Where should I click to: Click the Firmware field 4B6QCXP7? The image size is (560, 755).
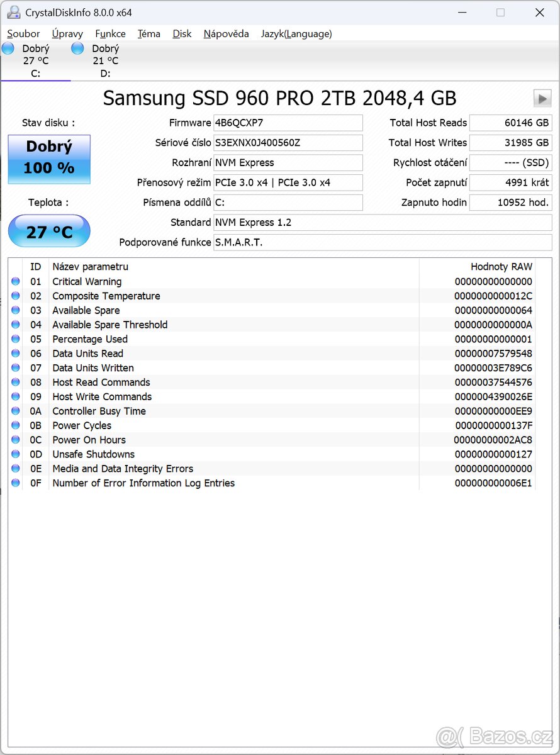288,123
